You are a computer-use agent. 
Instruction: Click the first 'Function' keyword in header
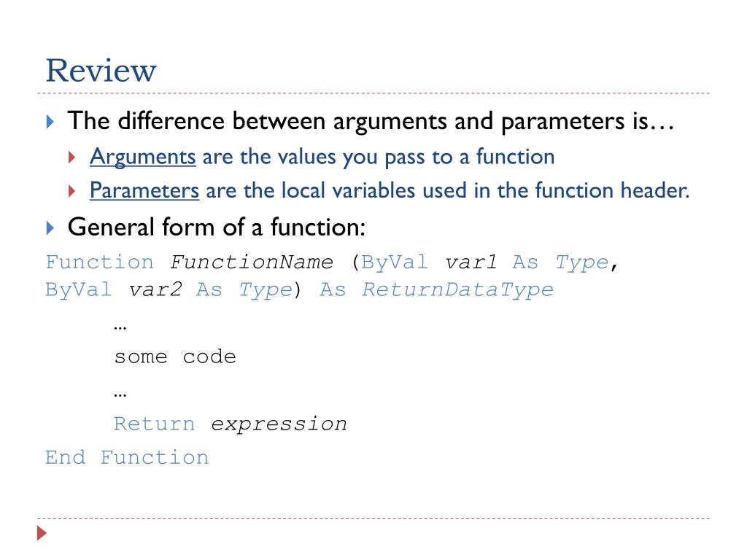(99, 262)
